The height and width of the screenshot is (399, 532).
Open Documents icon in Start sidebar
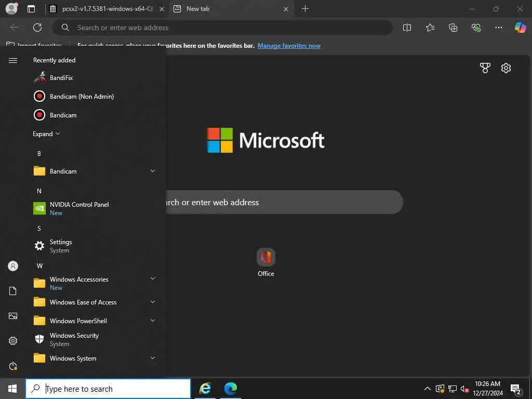click(13, 291)
